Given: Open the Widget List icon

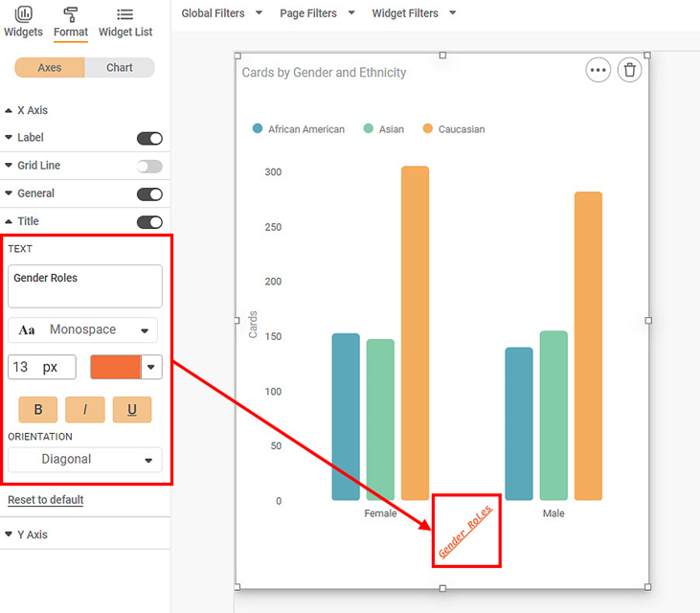Looking at the screenshot, I should 124,14.
